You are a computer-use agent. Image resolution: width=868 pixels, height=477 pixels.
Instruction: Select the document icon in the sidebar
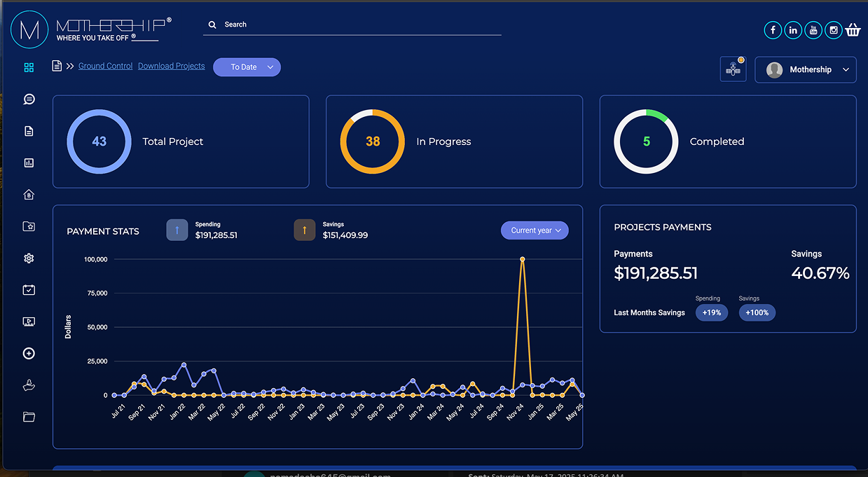coord(29,130)
